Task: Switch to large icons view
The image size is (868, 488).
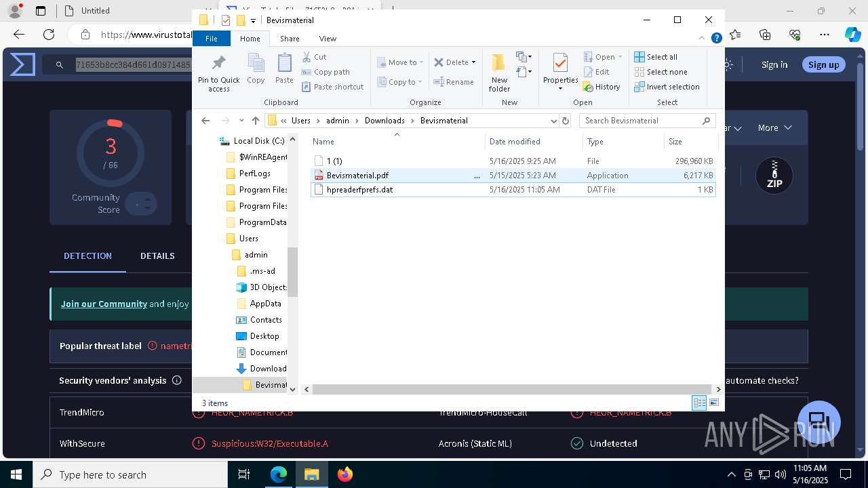Action: [x=714, y=403]
